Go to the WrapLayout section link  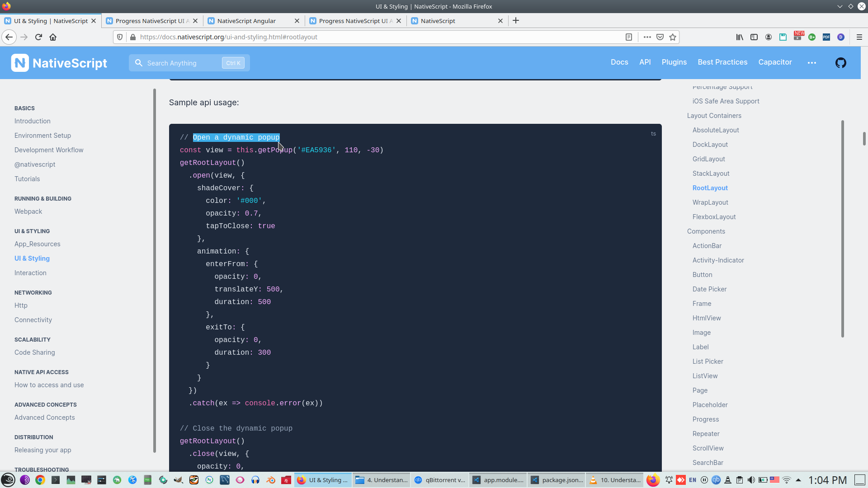click(x=710, y=202)
